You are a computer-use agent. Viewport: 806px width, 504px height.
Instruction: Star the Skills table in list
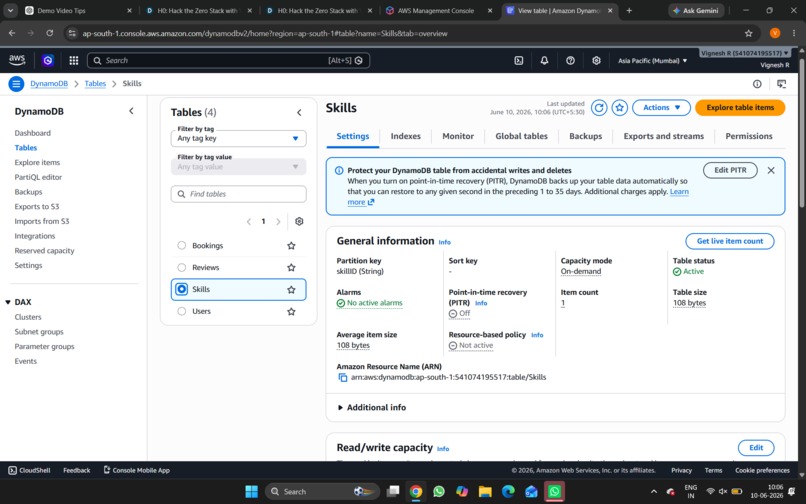pyautogui.click(x=291, y=290)
